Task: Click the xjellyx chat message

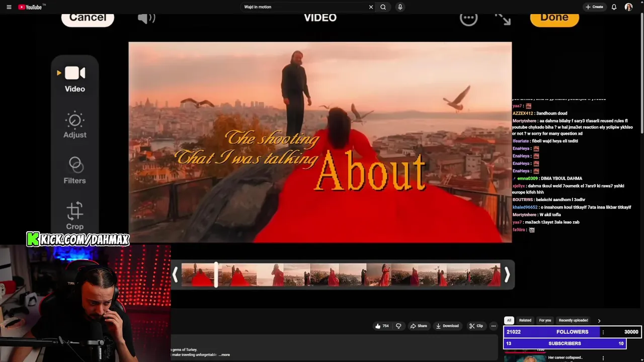Action: (568, 189)
